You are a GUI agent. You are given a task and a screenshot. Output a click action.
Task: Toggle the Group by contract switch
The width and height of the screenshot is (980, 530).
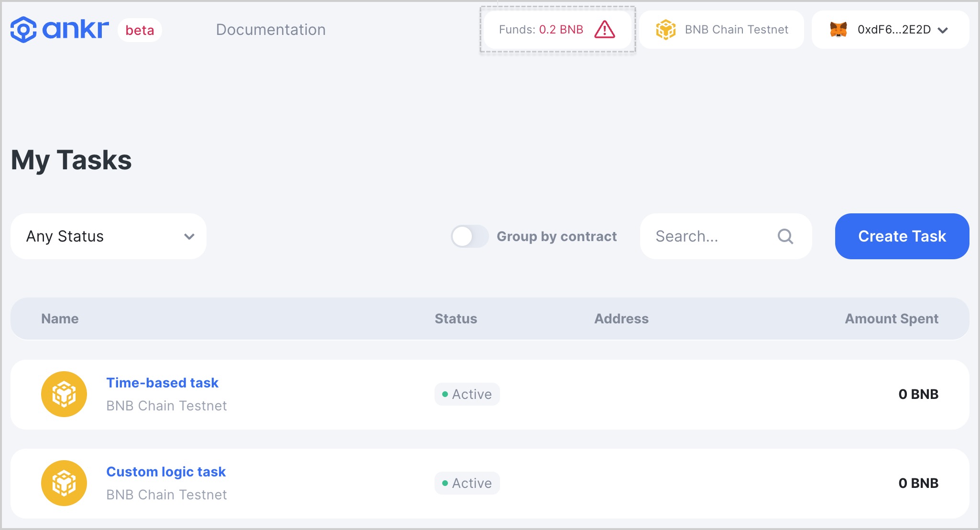pos(469,236)
